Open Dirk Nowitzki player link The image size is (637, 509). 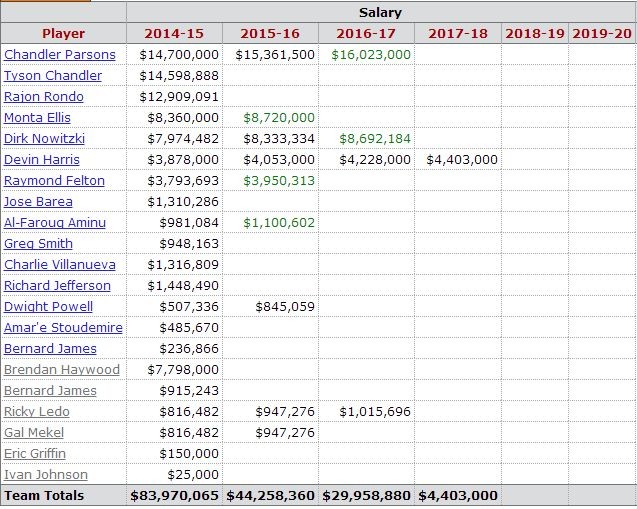point(44,139)
